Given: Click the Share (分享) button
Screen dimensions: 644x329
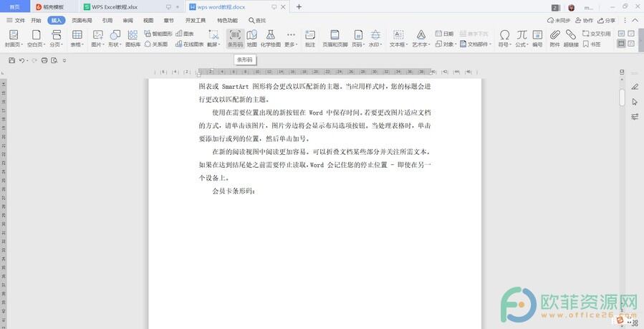Looking at the screenshot, I should [606, 20].
